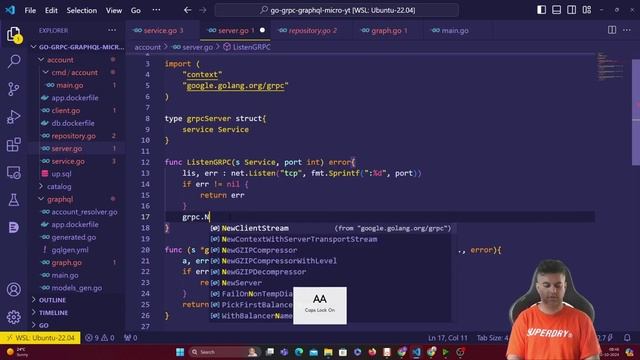Open Selection menu
The image size is (640, 360).
tap(82, 10)
